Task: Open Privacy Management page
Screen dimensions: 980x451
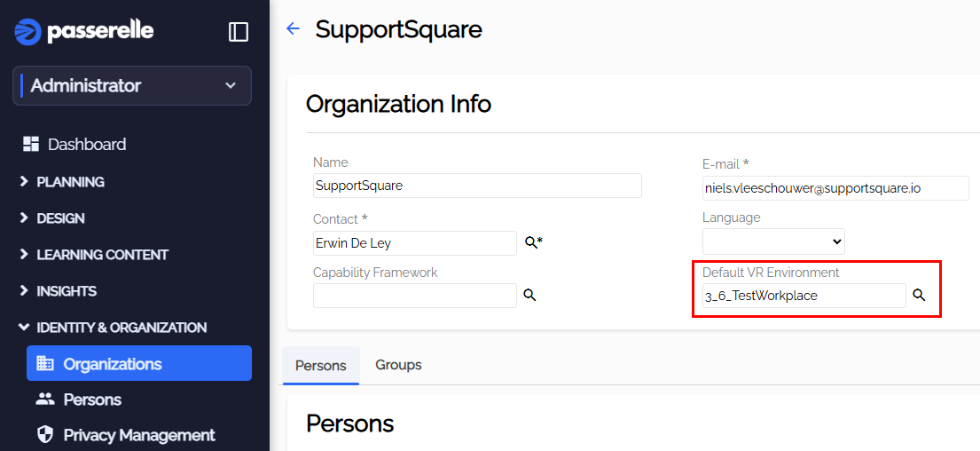Action: point(138,435)
